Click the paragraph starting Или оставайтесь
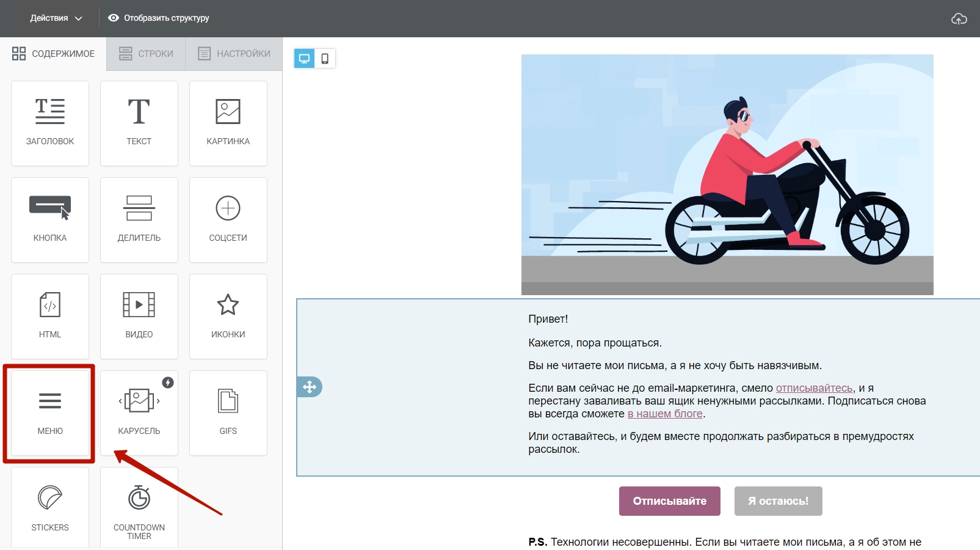Screen dimensions: 980x550 pos(721,442)
